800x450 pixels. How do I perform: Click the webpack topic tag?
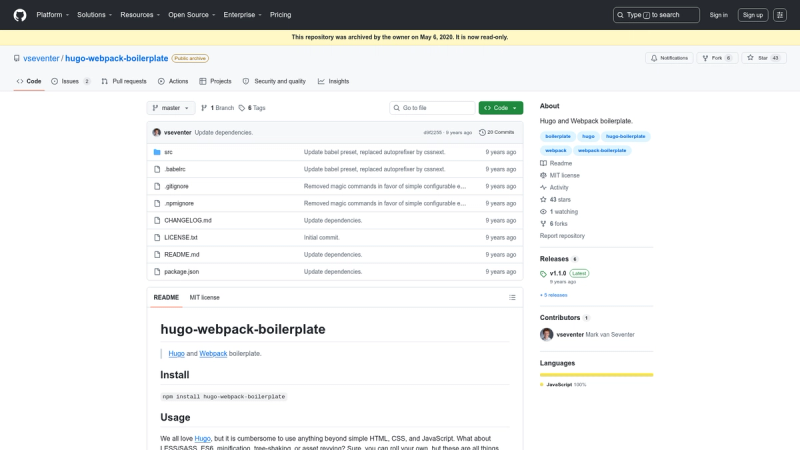tap(556, 151)
